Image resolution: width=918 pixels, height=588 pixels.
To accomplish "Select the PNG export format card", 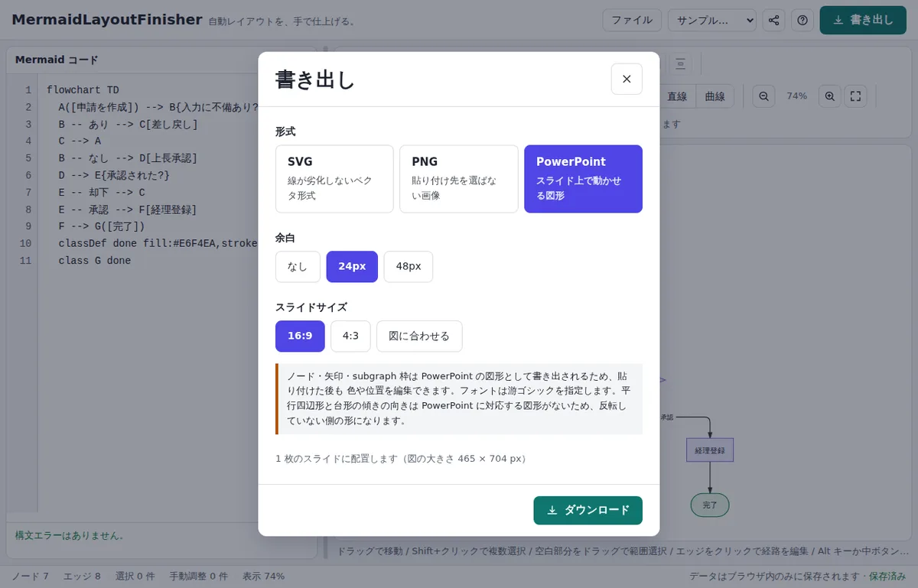I will [459, 179].
